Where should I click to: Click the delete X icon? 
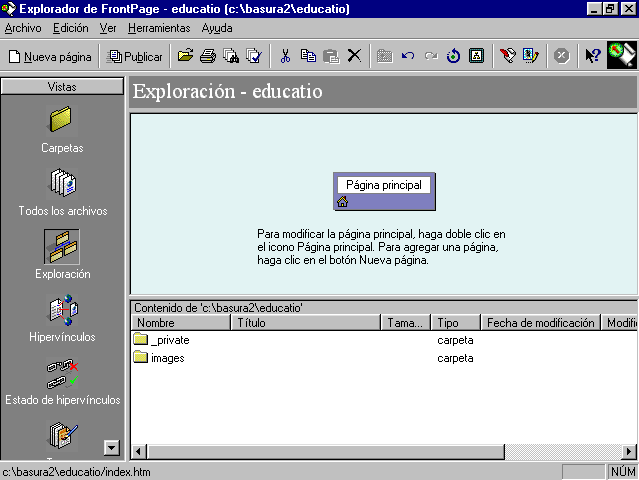coord(354,56)
